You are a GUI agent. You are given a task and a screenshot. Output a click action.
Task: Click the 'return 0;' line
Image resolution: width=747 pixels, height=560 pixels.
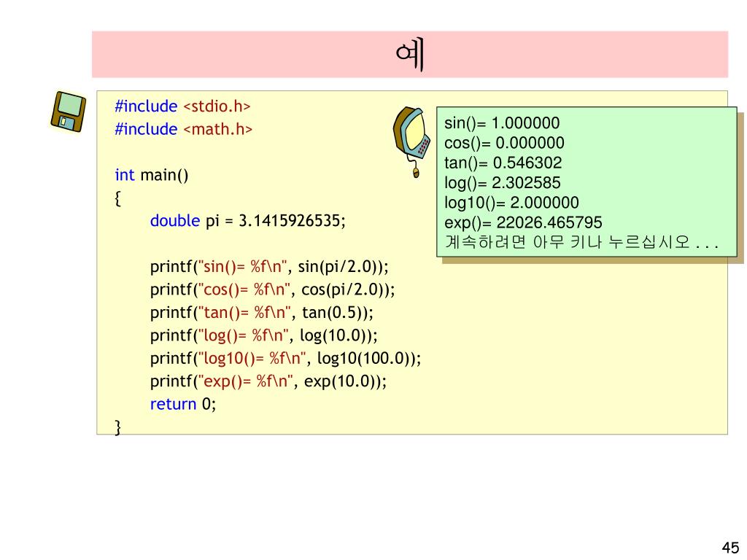click(x=183, y=404)
